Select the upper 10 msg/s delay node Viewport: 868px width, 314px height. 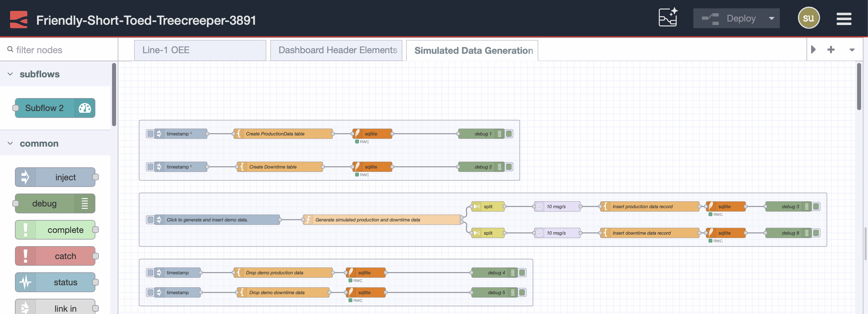557,206
